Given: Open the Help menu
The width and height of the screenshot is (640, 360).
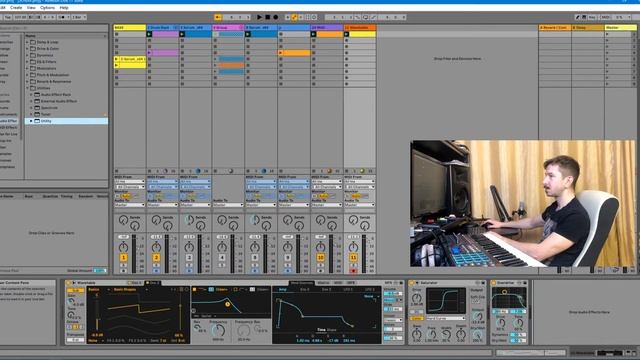Looking at the screenshot, I should pos(64,8).
